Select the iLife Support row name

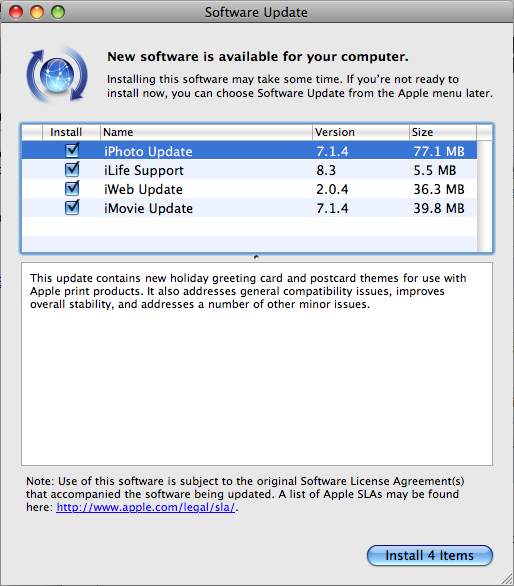pyautogui.click(x=144, y=170)
